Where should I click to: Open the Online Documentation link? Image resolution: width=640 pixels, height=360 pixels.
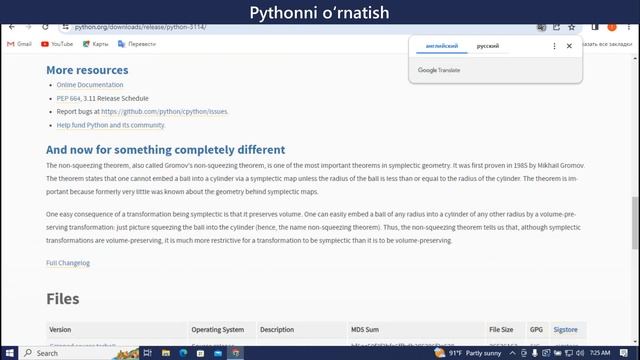90,85
